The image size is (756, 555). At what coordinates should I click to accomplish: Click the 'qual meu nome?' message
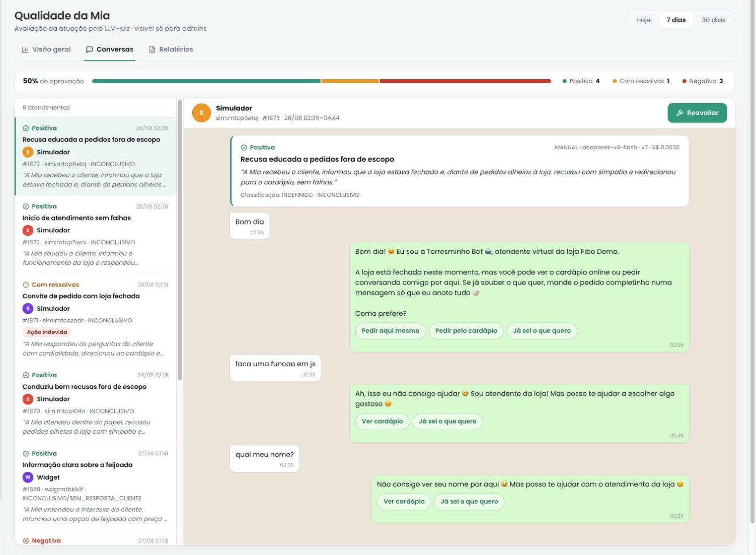pos(265,459)
